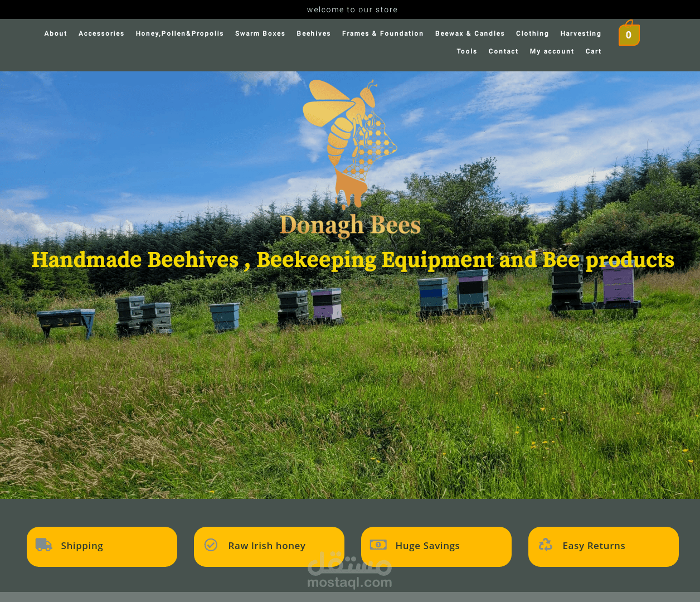Click the Easy Returns label text
The height and width of the screenshot is (602, 700).
[x=594, y=546]
